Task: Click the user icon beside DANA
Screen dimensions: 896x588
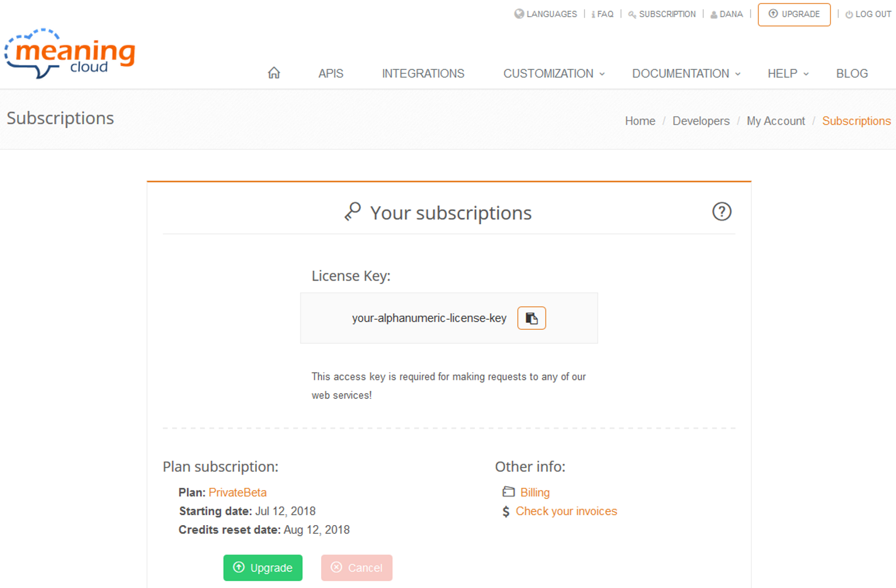Action: [x=714, y=15]
